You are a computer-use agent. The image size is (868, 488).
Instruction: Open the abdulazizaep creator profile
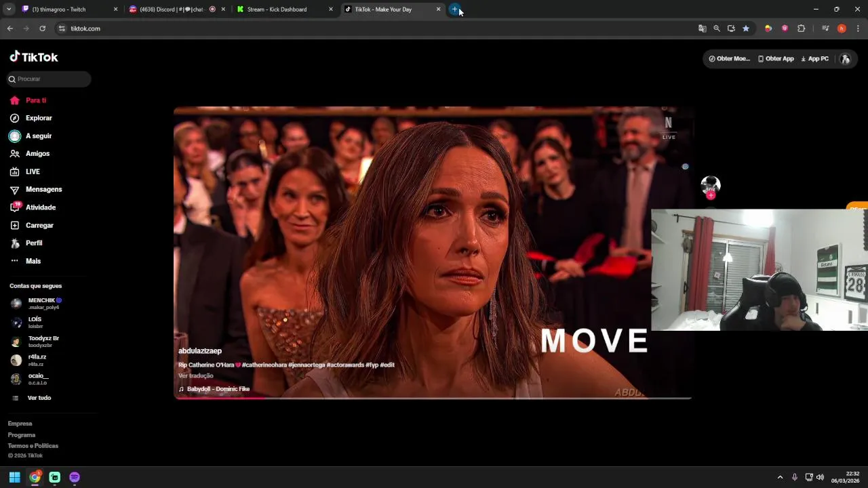point(200,351)
